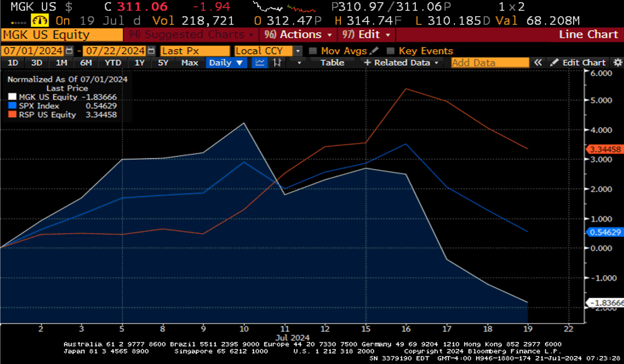Expand the Daily periodicity dropdown
Image resolution: width=624 pixels, height=364 pixels.
pyautogui.click(x=240, y=63)
